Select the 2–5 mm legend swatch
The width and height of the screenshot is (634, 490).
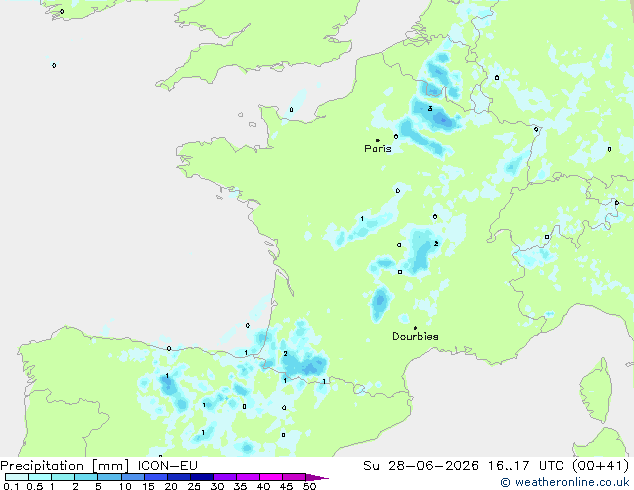[86, 477]
